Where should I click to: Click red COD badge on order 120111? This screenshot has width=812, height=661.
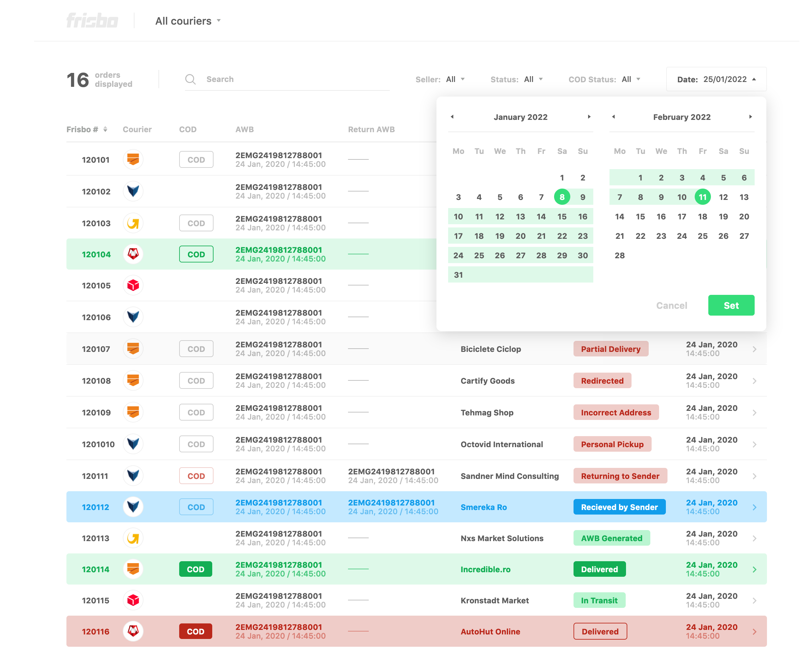point(196,476)
